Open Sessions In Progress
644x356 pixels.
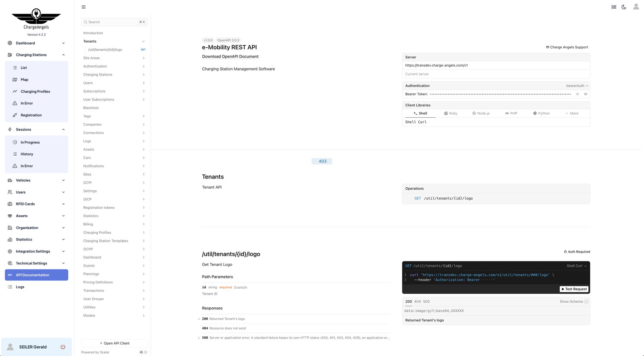pyautogui.click(x=30, y=142)
